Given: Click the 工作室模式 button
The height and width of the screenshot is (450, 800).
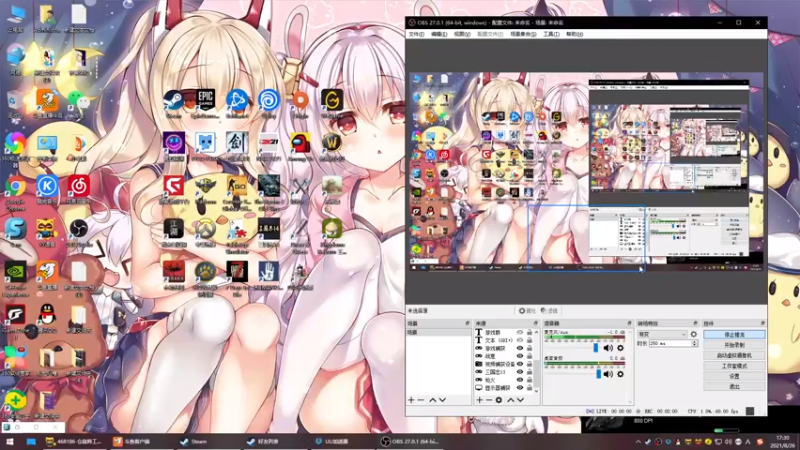Looking at the screenshot, I should 734,366.
